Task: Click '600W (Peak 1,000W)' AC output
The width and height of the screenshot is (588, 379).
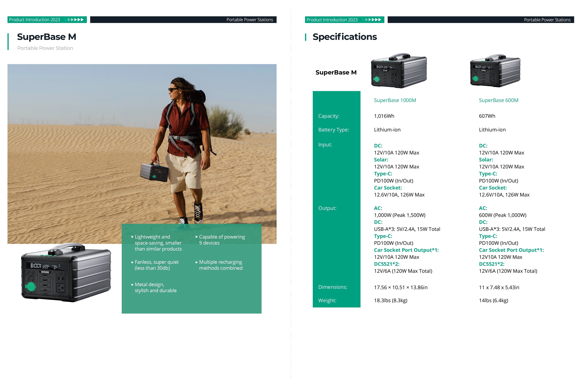Action: tap(503, 215)
